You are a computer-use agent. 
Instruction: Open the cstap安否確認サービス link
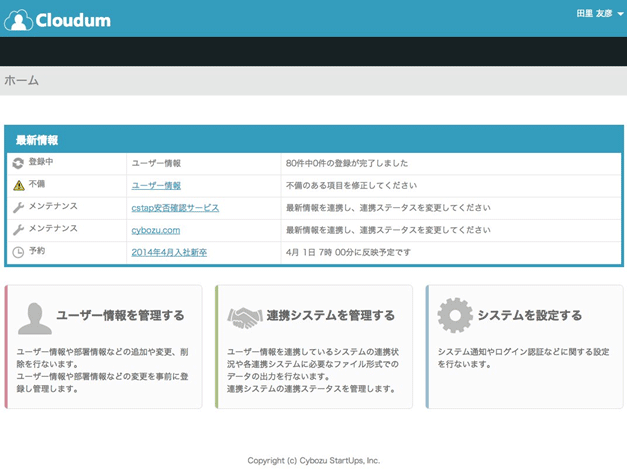click(x=175, y=208)
